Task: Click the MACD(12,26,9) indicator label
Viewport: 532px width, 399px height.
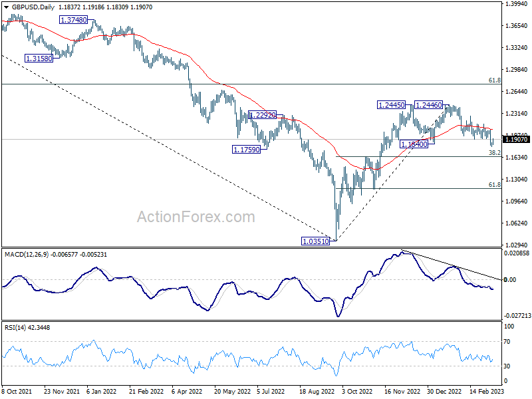Action: coord(25,254)
